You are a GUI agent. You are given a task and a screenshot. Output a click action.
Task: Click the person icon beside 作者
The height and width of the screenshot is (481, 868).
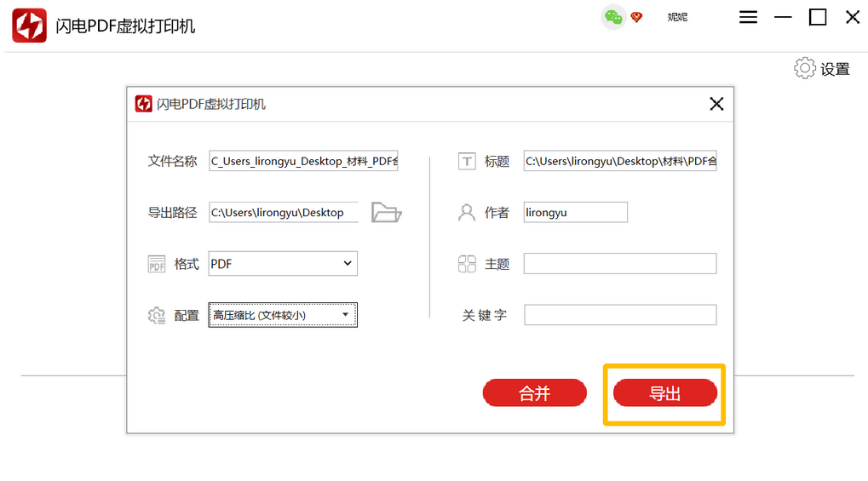pyautogui.click(x=467, y=213)
